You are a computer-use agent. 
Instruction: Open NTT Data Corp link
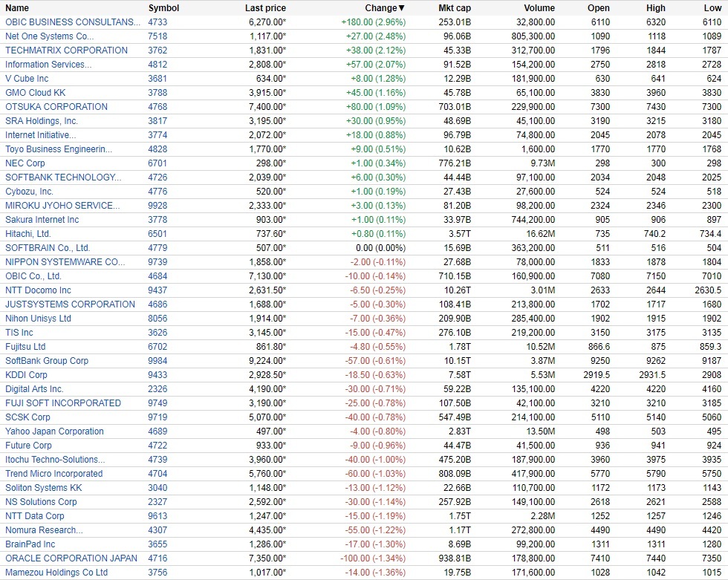pos(35,516)
